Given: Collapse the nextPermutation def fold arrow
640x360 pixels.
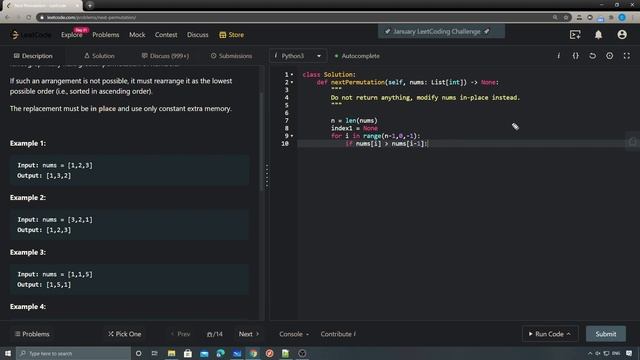Looking at the screenshot, I should click(x=292, y=82).
